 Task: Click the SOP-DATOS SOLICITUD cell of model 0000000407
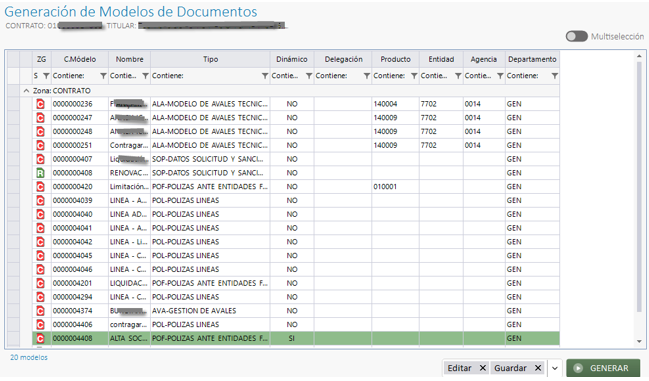tap(210, 159)
